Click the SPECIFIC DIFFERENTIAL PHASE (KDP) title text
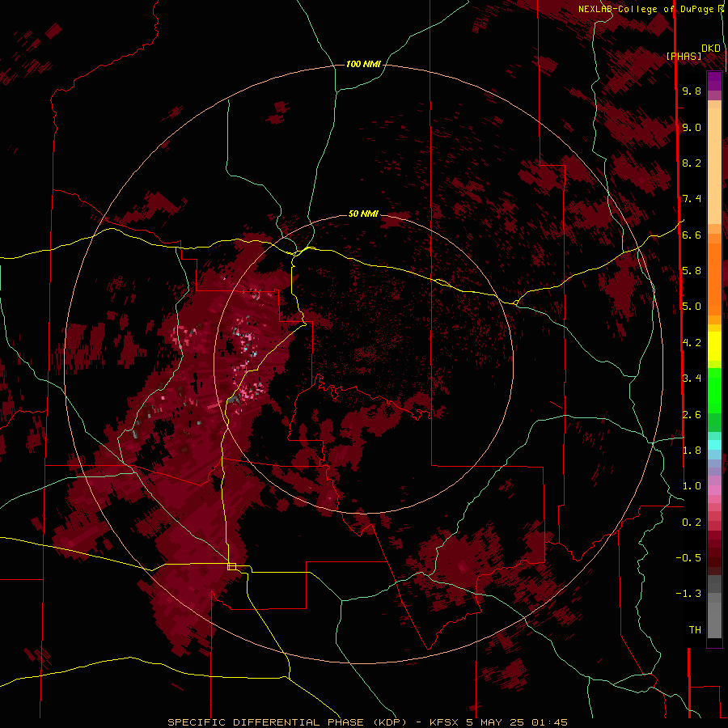Image resolution: width=728 pixels, height=728 pixels. (x=288, y=722)
